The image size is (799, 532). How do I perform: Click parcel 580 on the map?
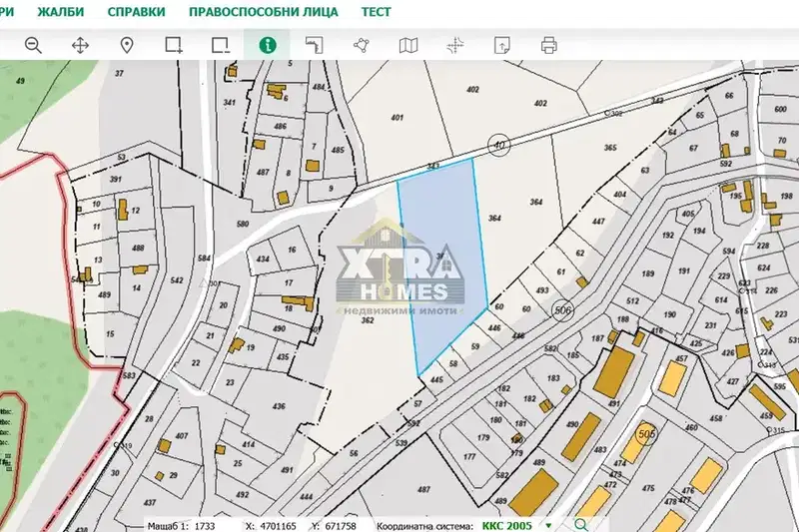point(243,224)
